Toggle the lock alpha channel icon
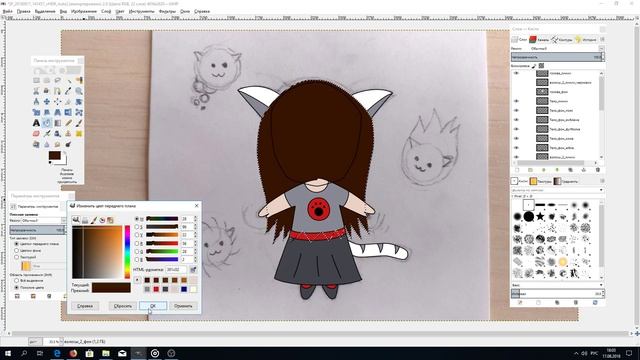This screenshot has width=640, height=360. [x=541, y=65]
